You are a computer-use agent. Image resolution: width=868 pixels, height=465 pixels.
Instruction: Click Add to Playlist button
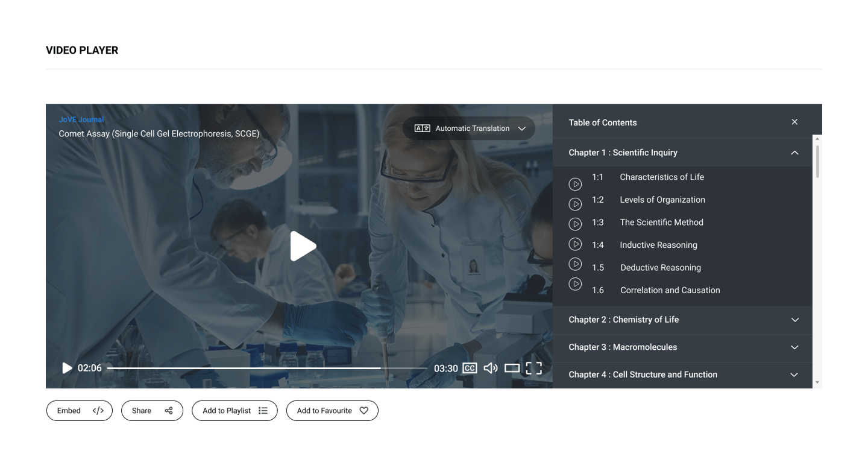point(234,411)
